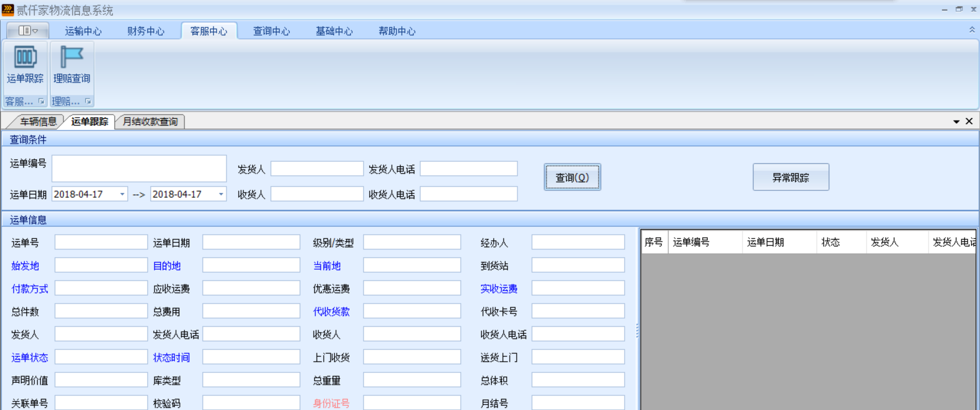
Task: Open the 车辆信息 document tab
Action: pyautogui.click(x=38, y=122)
